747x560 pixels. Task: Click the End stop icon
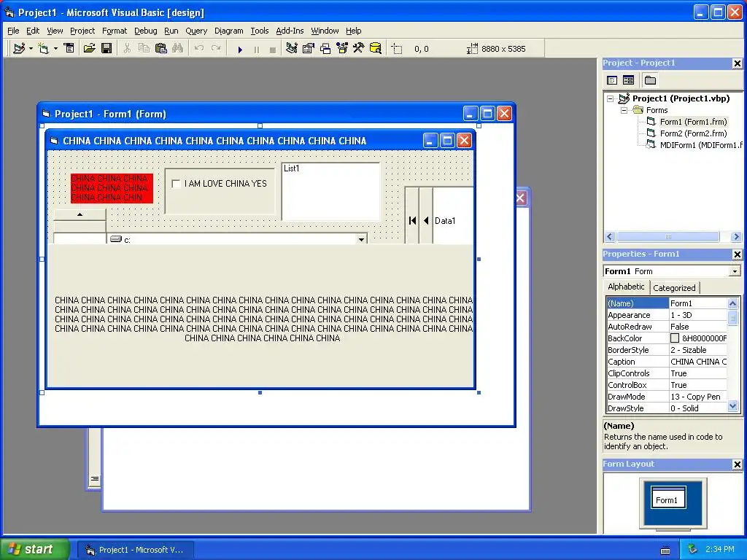[x=273, y=49]
